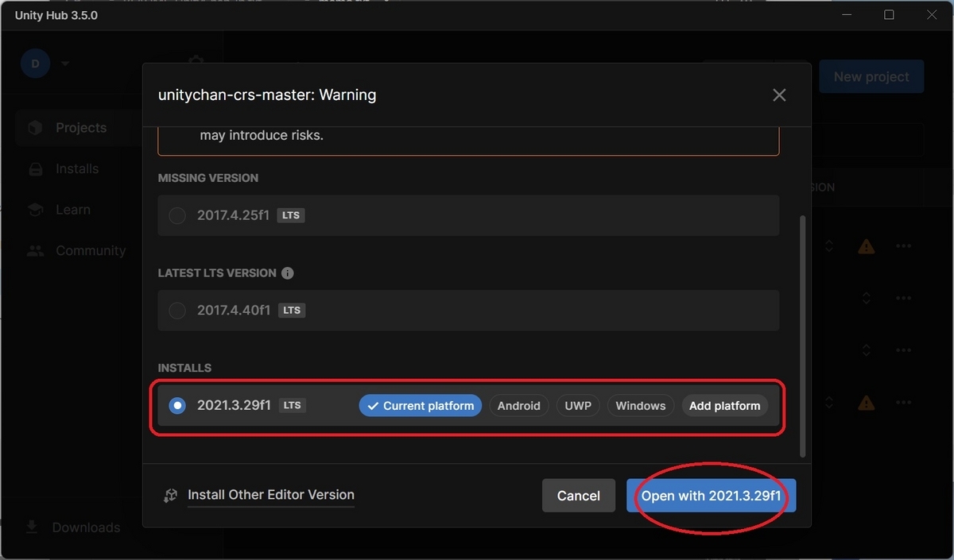Expand the first project's editor version selector arrows
Viewport: 954px width, 560px height.
tap(829, 246)
